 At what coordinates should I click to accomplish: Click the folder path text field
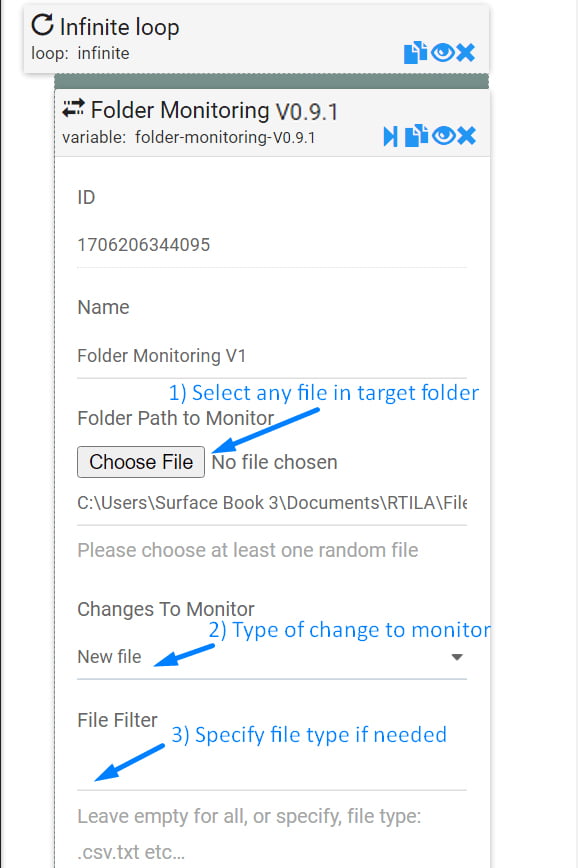(272, 503)
